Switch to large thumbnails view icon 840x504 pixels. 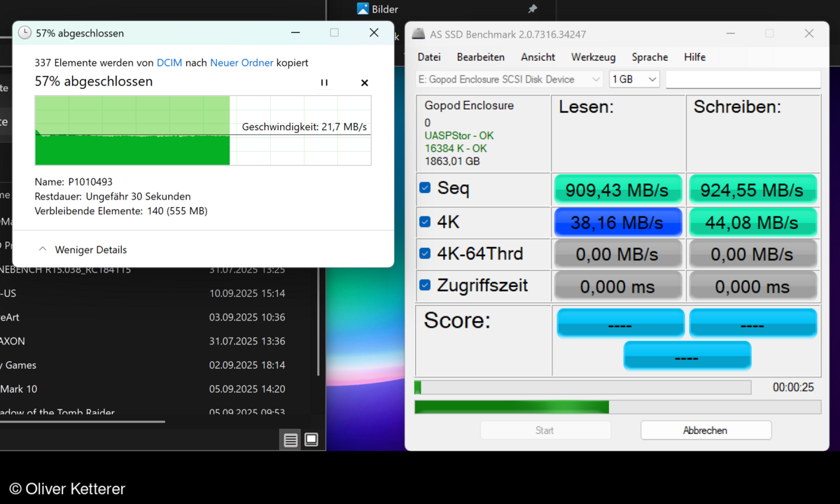pyautogui.click(x=311, y=440)
